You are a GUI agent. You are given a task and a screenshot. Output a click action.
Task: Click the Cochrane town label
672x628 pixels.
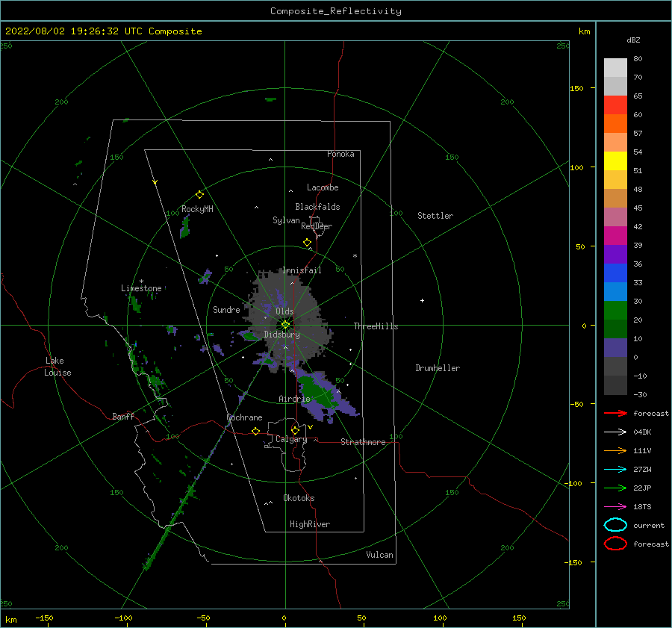pyautogui.click(x=244, y=417)
